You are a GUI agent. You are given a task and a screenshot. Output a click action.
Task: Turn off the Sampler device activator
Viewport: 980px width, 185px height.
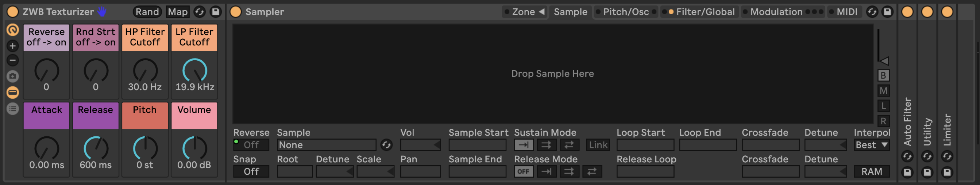tap(235, 12)
